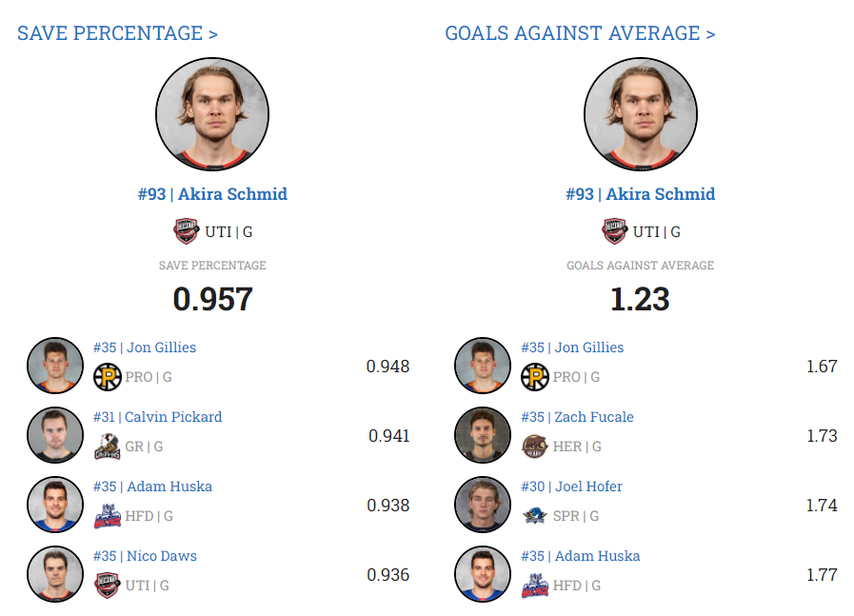
Task: Click Adam Huska headshot in goals against list
Action: [484, 574]
